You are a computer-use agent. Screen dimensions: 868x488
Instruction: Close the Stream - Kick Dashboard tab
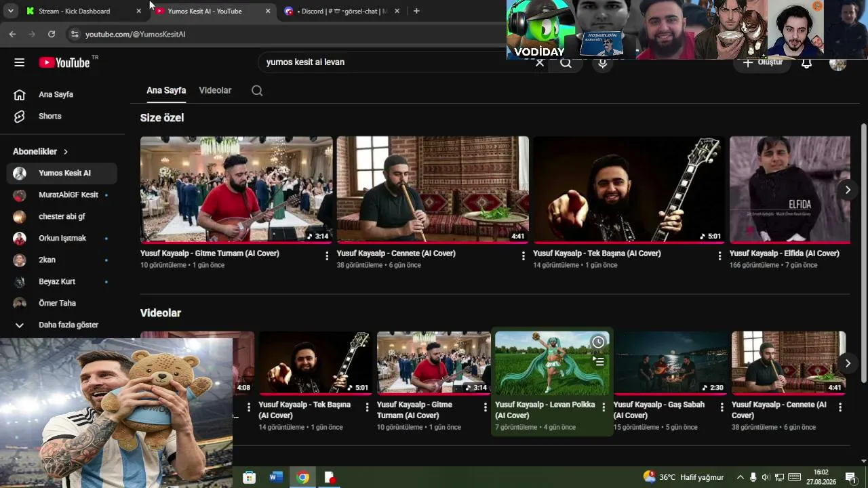(x=139, y=11)
